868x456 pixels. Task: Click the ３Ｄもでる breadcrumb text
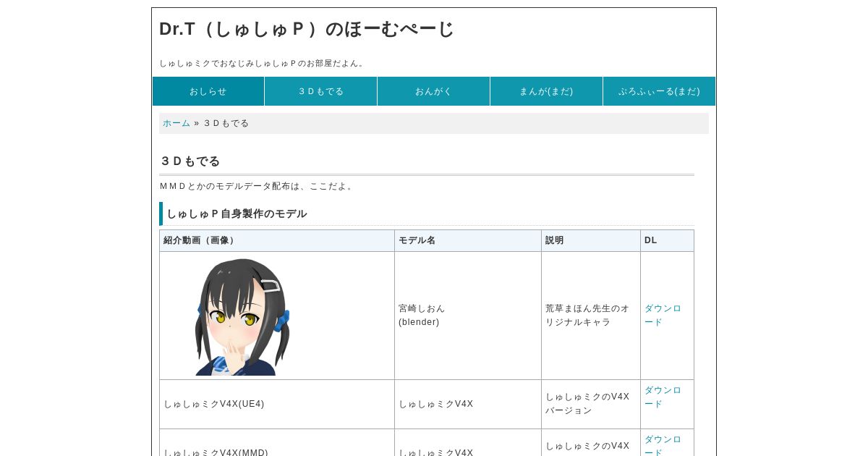[226, 123]
